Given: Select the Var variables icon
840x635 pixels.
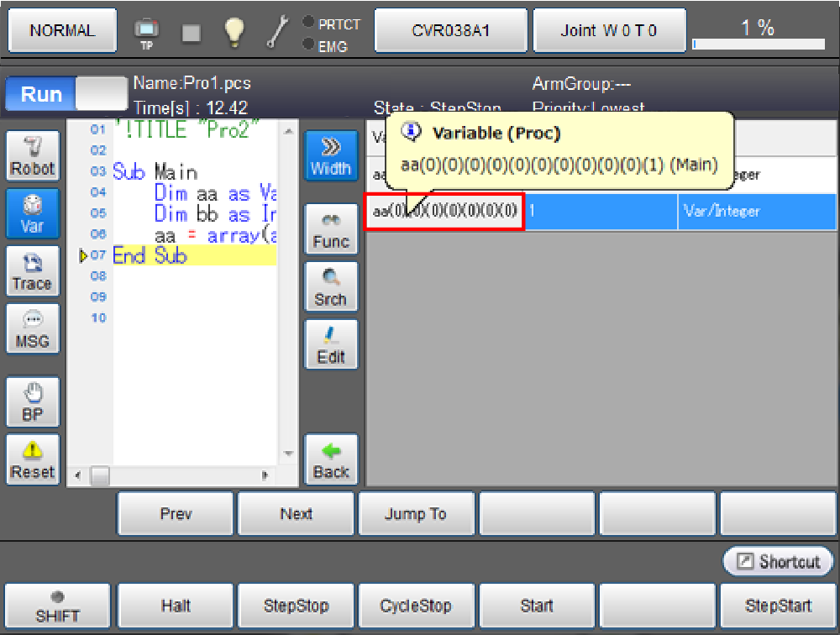Looking at the screenshot, I should click(32, 213).
